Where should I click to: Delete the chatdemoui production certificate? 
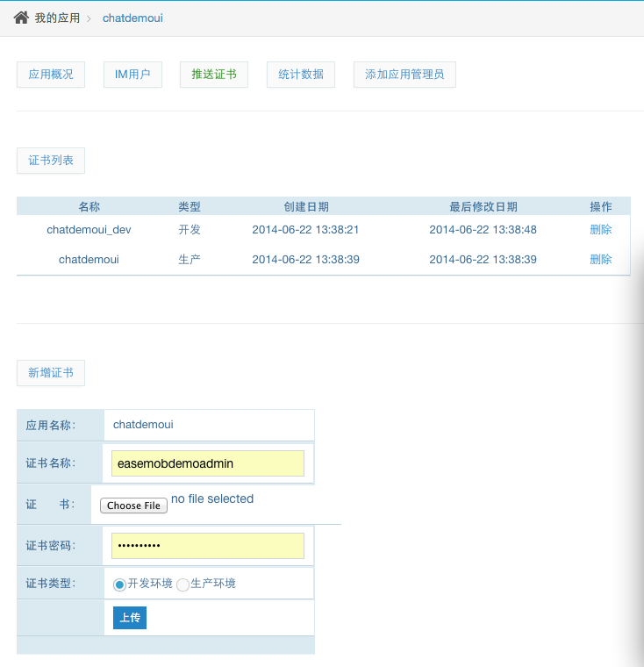(x=601, y=260)
